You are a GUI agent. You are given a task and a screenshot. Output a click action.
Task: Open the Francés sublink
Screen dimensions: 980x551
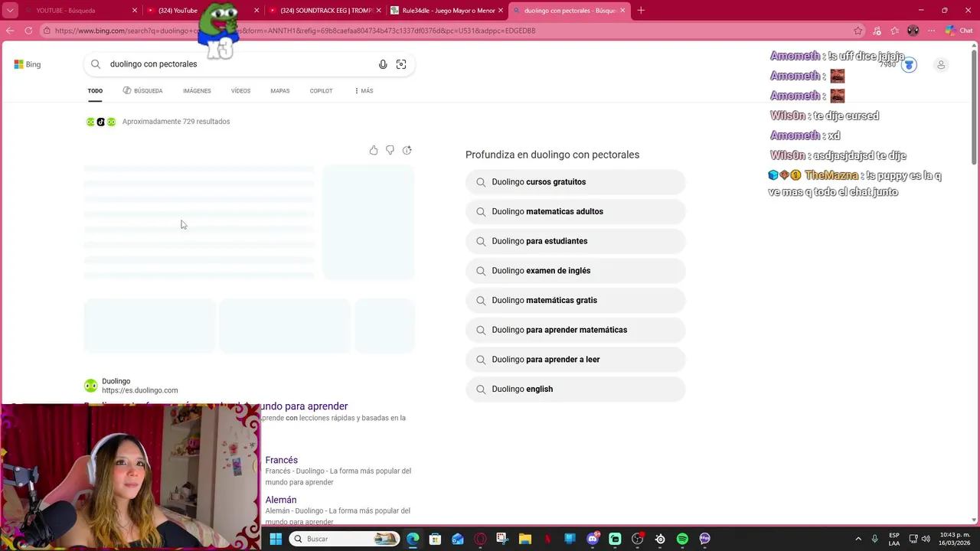point(281,460)
